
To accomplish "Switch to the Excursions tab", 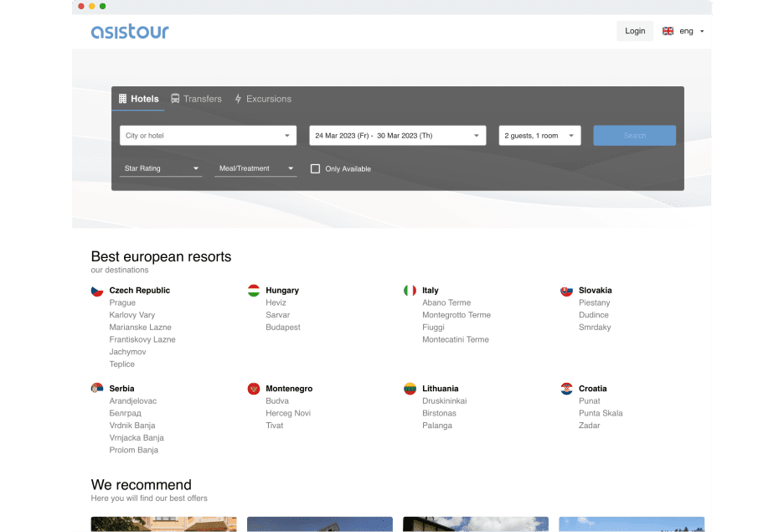I will (x=263, y=99).
